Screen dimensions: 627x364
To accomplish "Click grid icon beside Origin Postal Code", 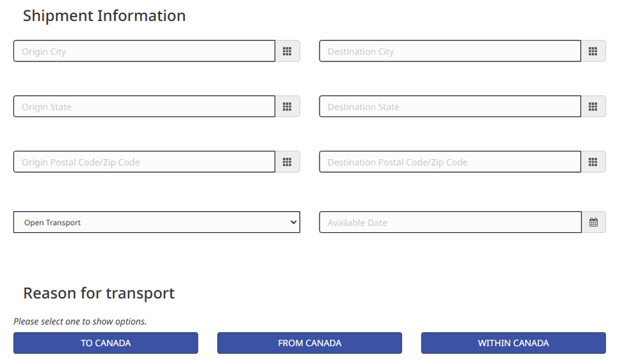I will point(287,162).
